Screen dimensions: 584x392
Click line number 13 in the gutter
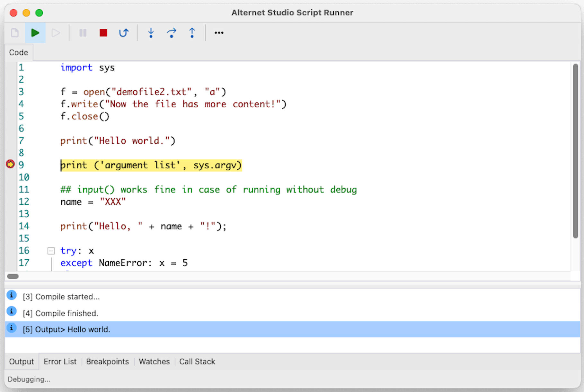(x=24, y=214)
